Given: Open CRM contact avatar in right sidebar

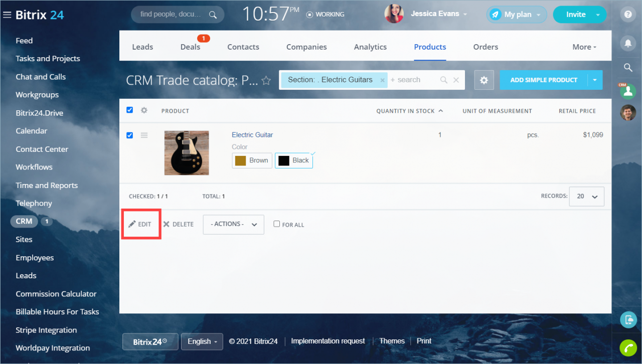Looking at the screenshot, I should coord(628,91).
